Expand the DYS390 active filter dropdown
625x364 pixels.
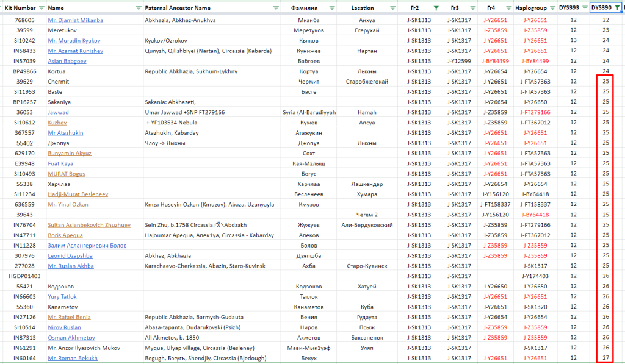click(x=617, y=8)
